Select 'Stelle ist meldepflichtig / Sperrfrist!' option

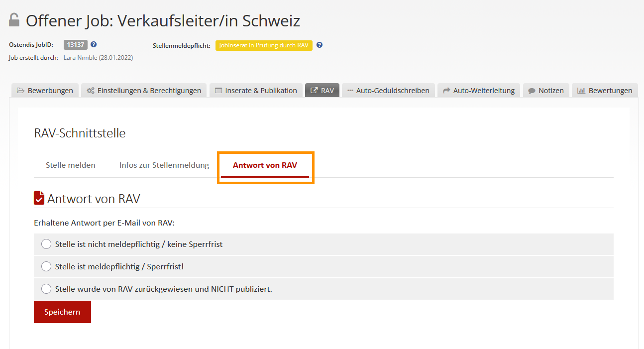click(x=46, y=266)
